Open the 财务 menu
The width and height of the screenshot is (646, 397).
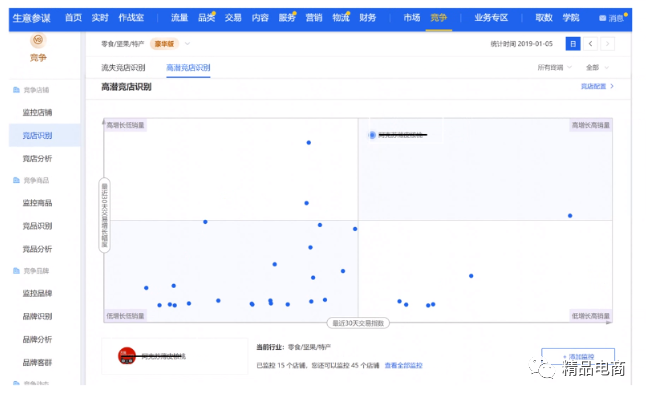[x=367, y=18]
